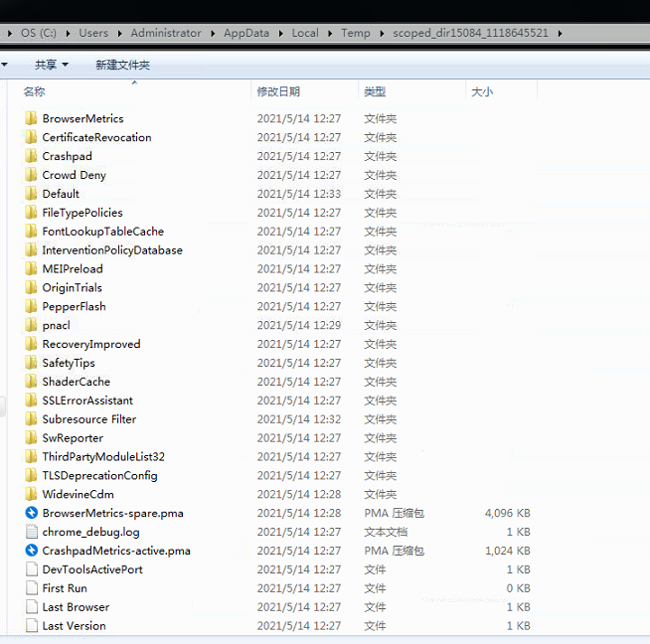Viewport: 650px width, 644px height.
Task: Click the chrome_debug.log text file icon
Action: tap(32, 532)
